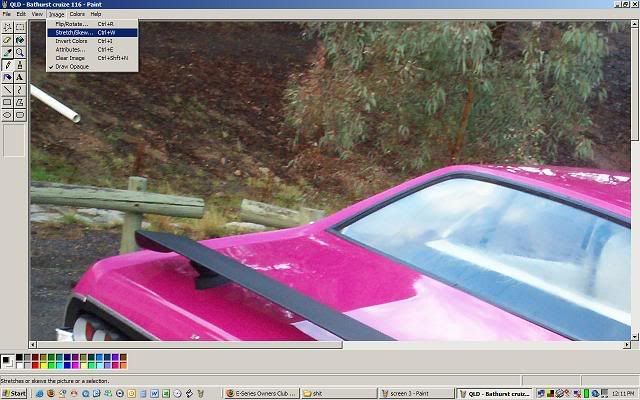Close the open Image menu
640x400 pixels.
[56, 14]
